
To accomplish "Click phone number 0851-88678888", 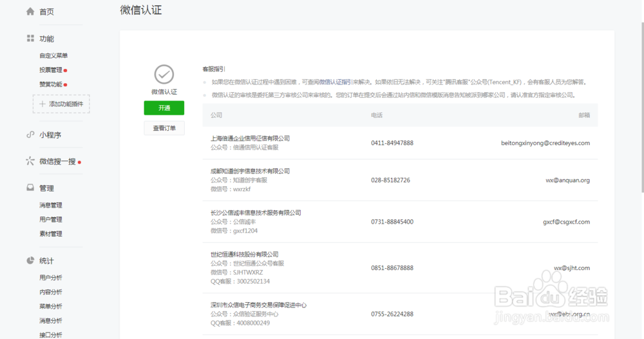I will (392, 268).
